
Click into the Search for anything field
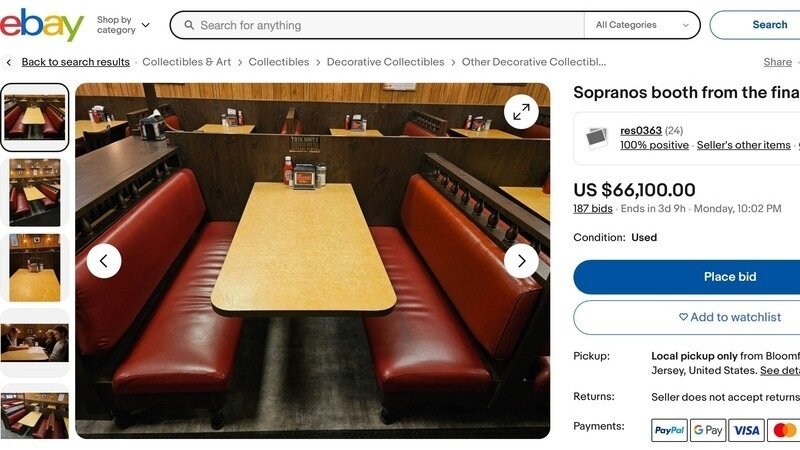[378, 25]
